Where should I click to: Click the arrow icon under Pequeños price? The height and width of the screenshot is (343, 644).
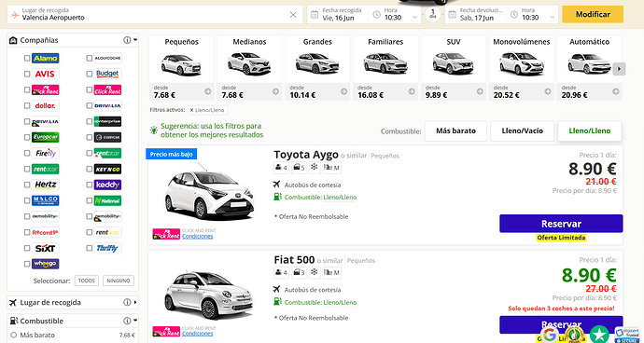pyautogui.click(x=208, y=91)
